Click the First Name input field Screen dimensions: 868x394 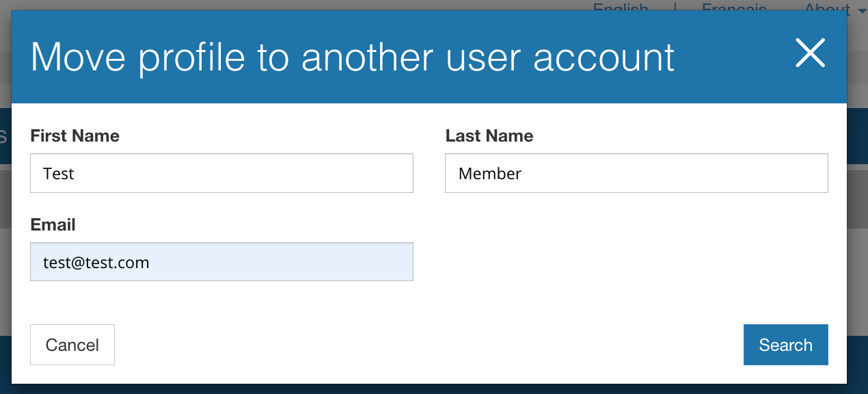(221, 173)
